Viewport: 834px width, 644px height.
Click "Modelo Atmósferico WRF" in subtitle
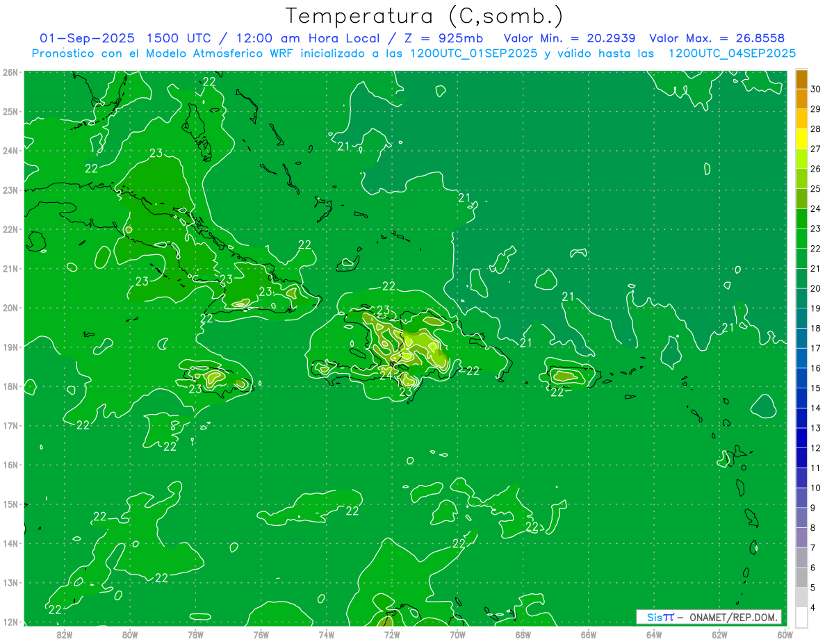pos(219,53)
